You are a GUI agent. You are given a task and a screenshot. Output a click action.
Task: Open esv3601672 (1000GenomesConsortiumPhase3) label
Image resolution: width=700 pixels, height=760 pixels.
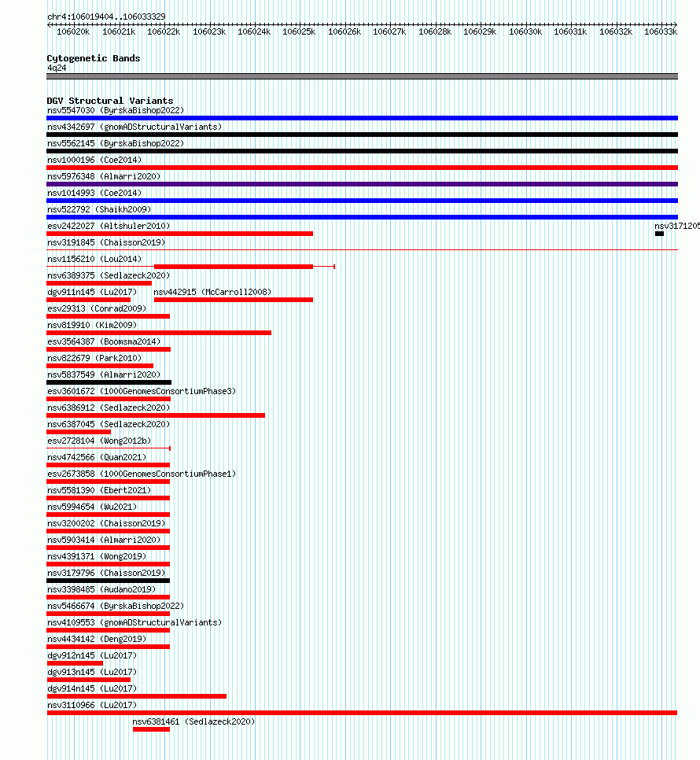click(x=142, y=391)
